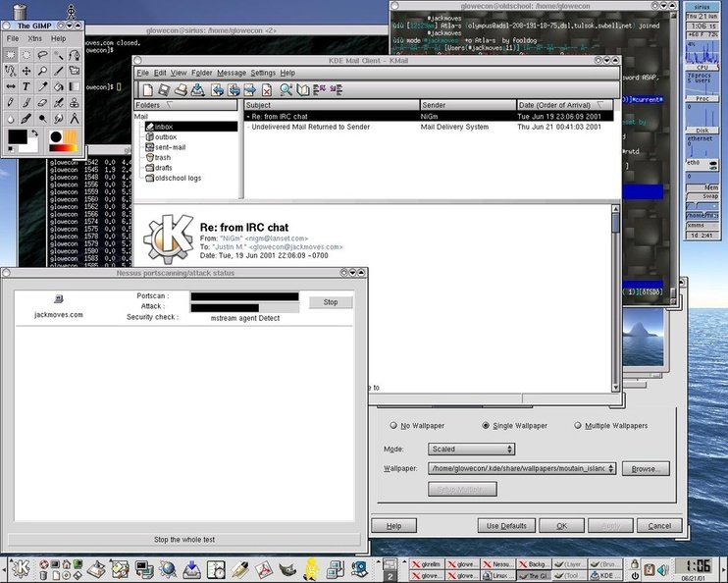Click Help in the background dialog
Viewport: 728px width, 583px height.
pos(393,526)
